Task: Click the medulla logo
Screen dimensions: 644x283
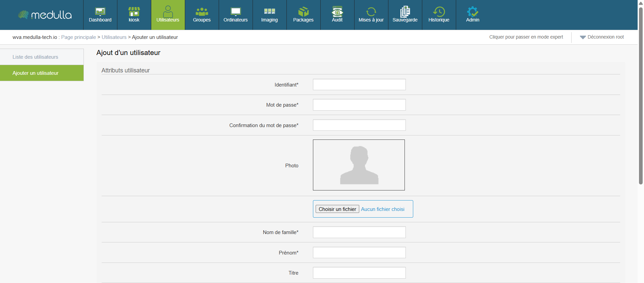Action: [x=45, y=15]
